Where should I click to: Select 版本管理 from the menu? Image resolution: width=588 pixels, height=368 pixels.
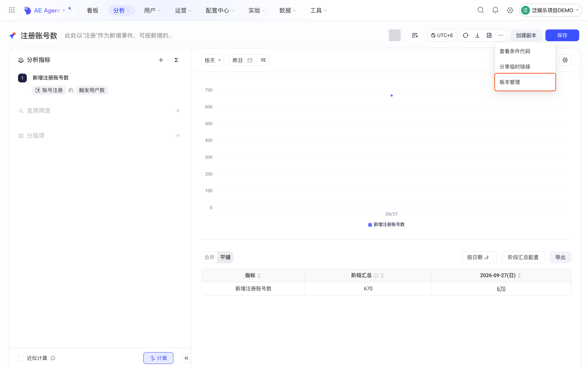click(525, 82)
